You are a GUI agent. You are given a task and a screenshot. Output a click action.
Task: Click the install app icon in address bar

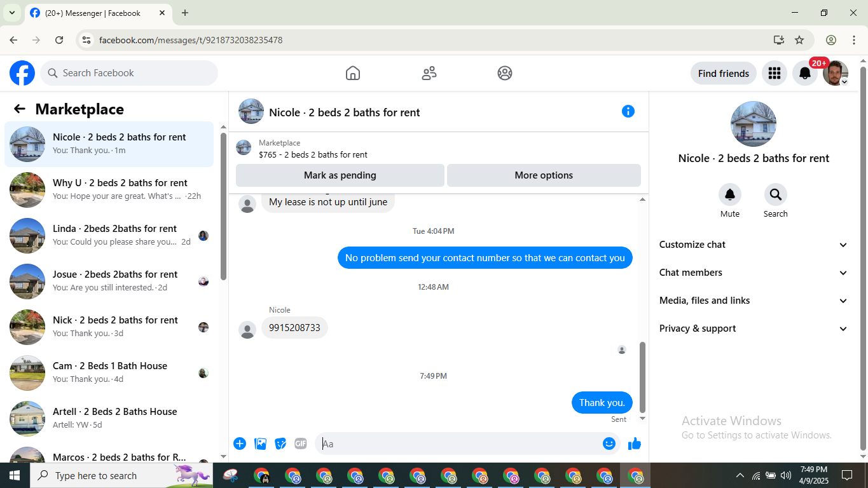pyautogui.click(x=779, y=40)
